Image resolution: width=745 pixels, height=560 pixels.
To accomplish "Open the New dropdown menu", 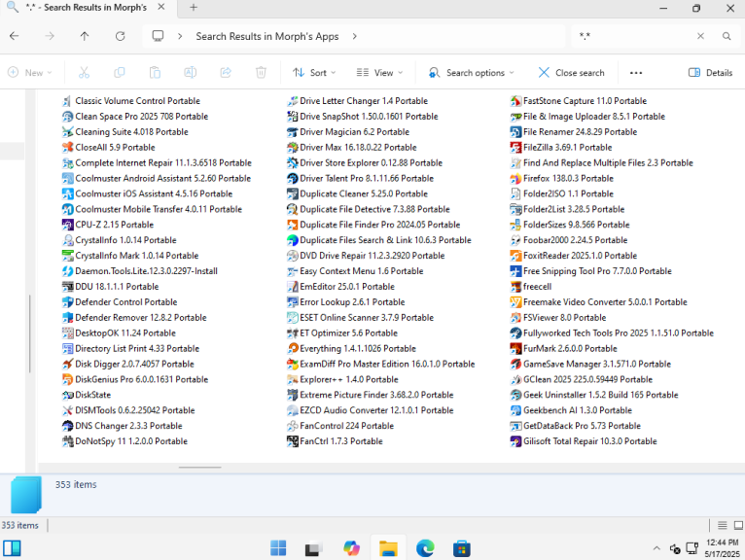I will tap(30, 73).
